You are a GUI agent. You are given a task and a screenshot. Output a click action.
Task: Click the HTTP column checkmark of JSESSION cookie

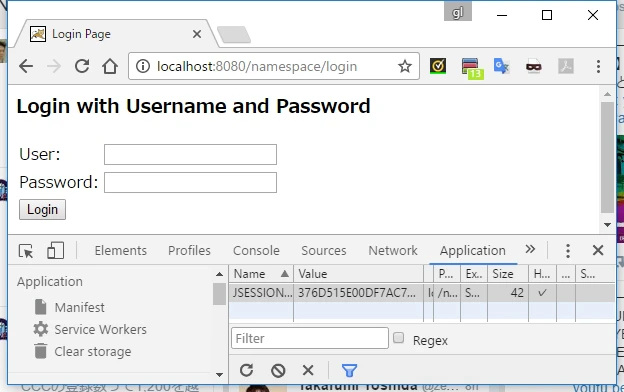[x=542, y=293]
